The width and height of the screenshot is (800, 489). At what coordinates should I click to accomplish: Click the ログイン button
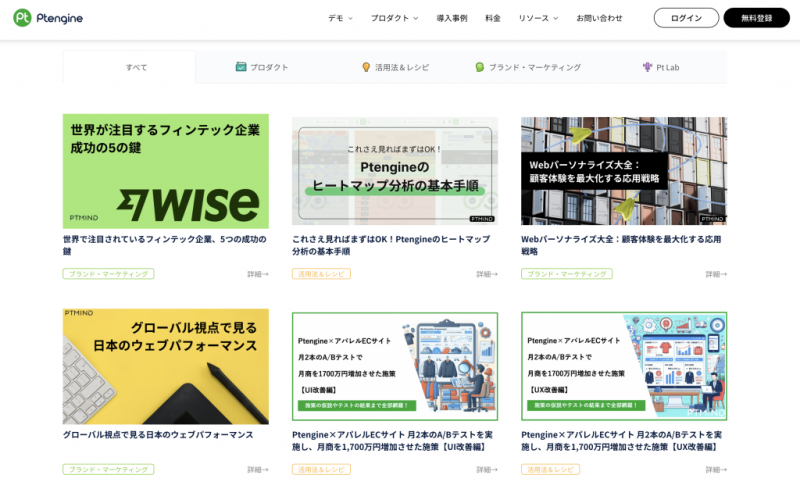click(x=686, y=18)
